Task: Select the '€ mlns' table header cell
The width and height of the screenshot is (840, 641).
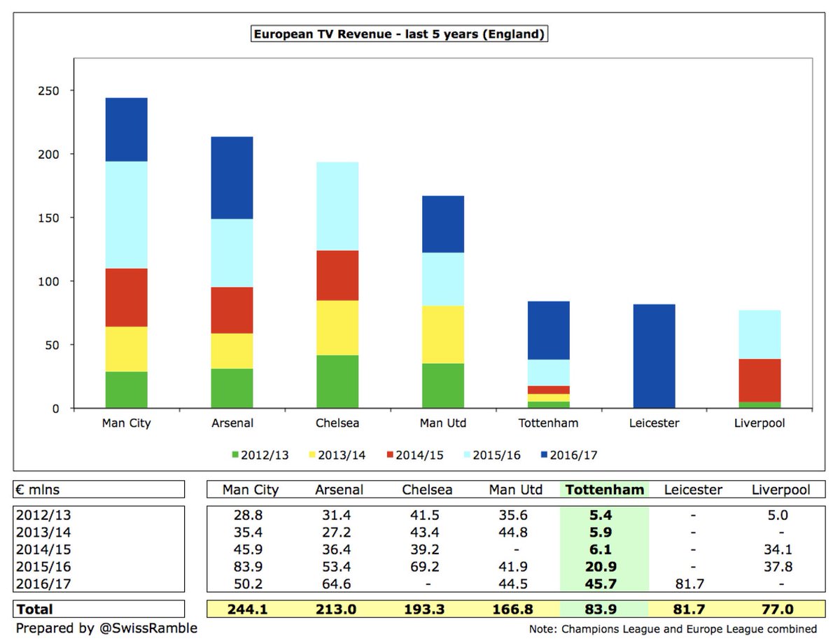Action: tap(99, 490)
